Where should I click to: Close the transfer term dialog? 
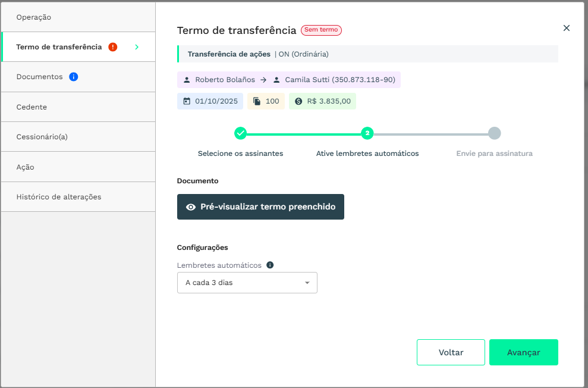566,28
